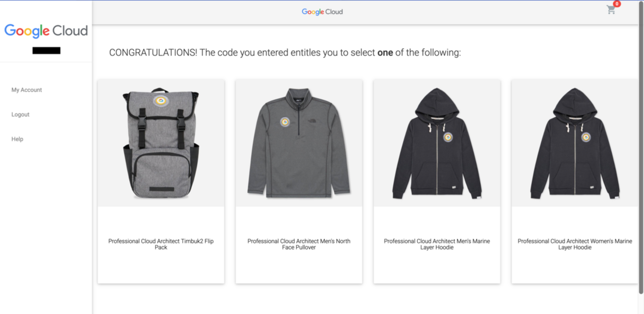Click the badge emblem on the pullover
The width and height of the screenshot is (644, 314).
click(x=285, y=122)
